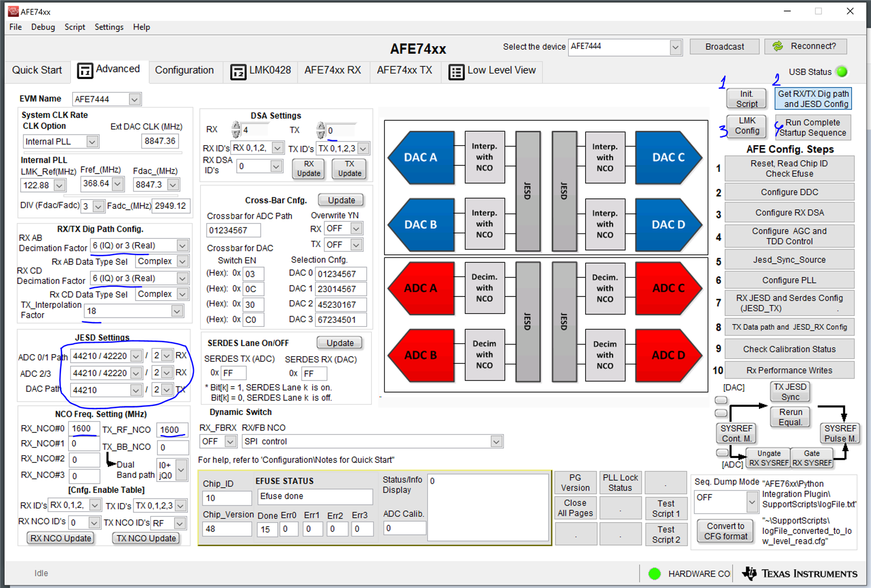This screenshot has width=871, height=588.
Task: Click the Low Level View list icon
Action: point(456,71)
